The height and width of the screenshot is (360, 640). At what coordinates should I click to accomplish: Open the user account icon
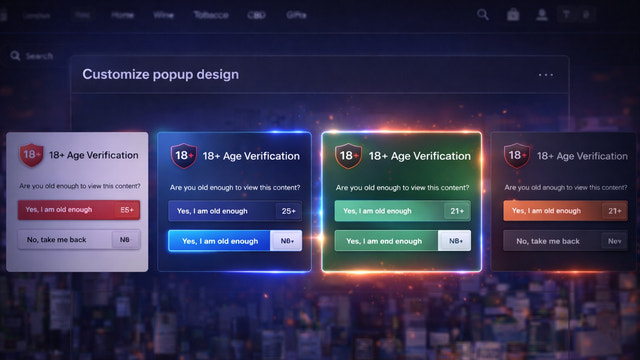click(x=542, y=15)
